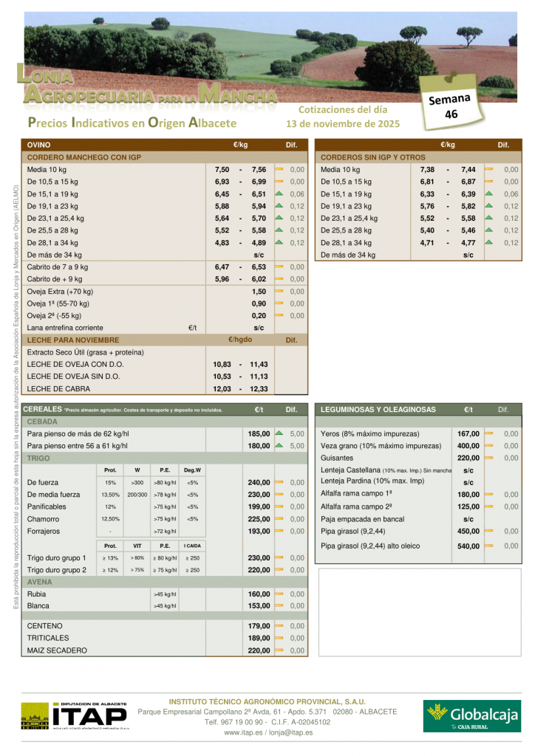Image resolution: width=535 pixels, height=756 pixels.
Task: Click the unchanged indicator for Maíz secadero
Action: tap(279, 650)
